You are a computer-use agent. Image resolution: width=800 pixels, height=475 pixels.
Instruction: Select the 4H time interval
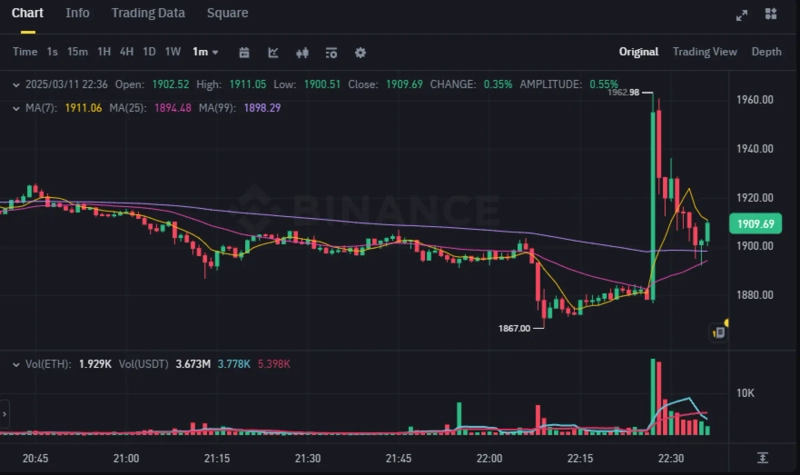click(126, 52)
